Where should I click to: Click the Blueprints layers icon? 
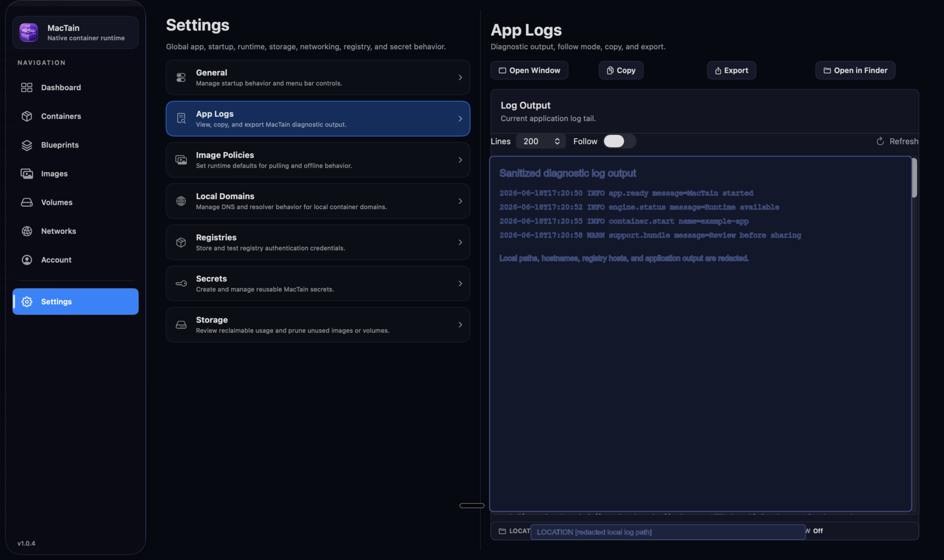coord(27,145)
